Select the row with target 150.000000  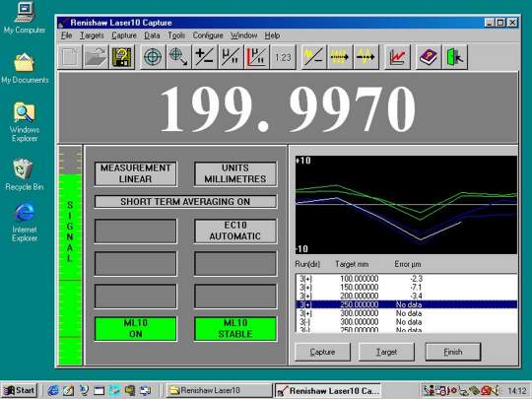406,288
